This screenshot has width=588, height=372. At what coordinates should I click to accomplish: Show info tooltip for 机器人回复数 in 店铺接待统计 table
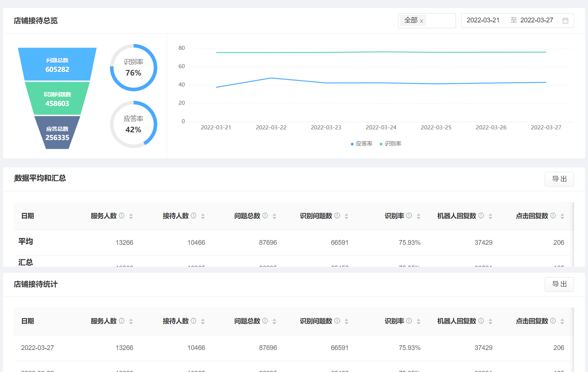point(481,321)
